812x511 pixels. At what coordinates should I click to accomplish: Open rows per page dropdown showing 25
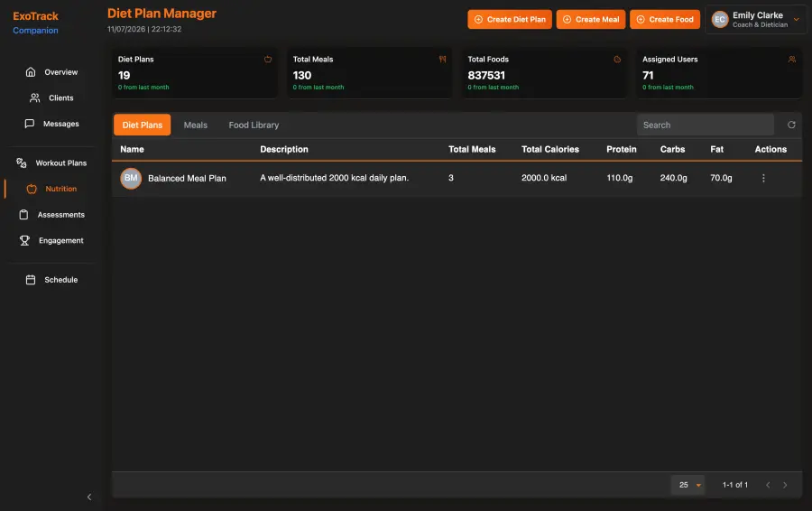tap(687, 485)
